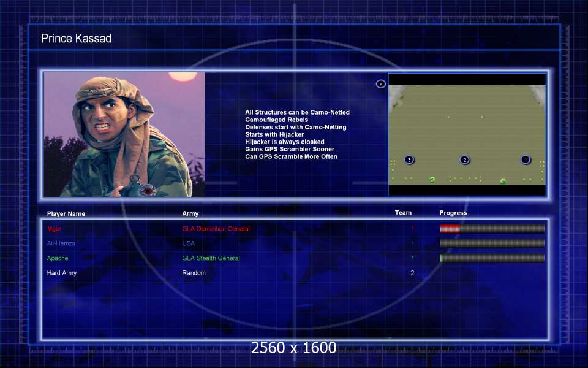Click the Random army entry
The image size is (588, 368).
[x=194, y=273]
